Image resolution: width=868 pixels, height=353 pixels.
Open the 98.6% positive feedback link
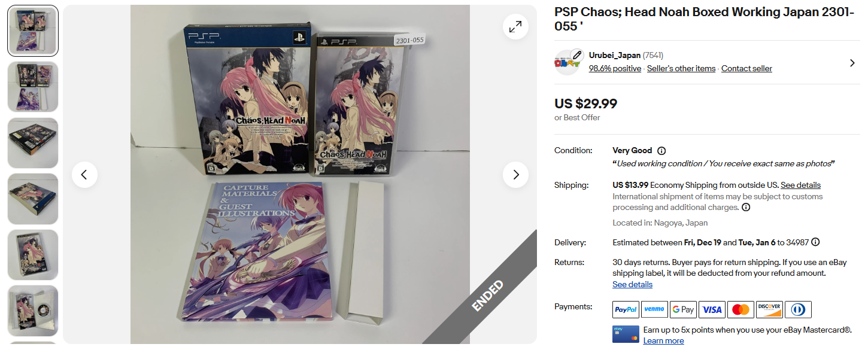(x=615, y=68)
